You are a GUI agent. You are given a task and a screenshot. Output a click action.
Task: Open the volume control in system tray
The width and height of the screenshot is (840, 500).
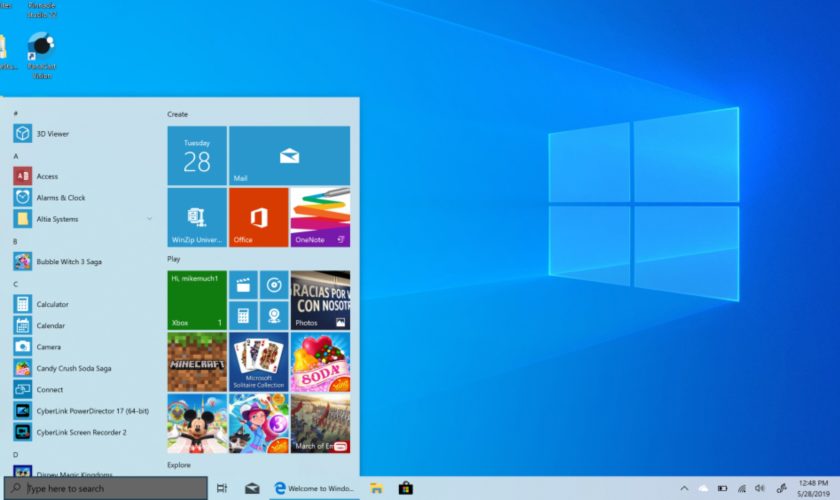tap(760, 489)
